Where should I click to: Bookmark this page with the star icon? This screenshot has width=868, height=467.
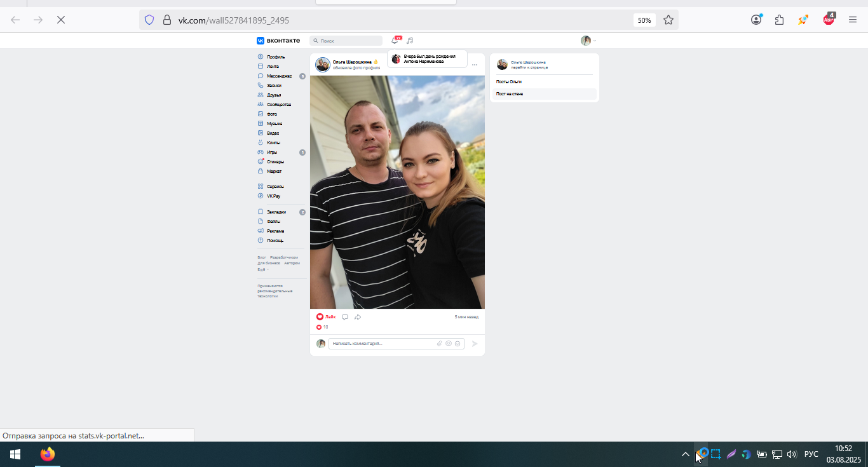click(x=668, y=20)
